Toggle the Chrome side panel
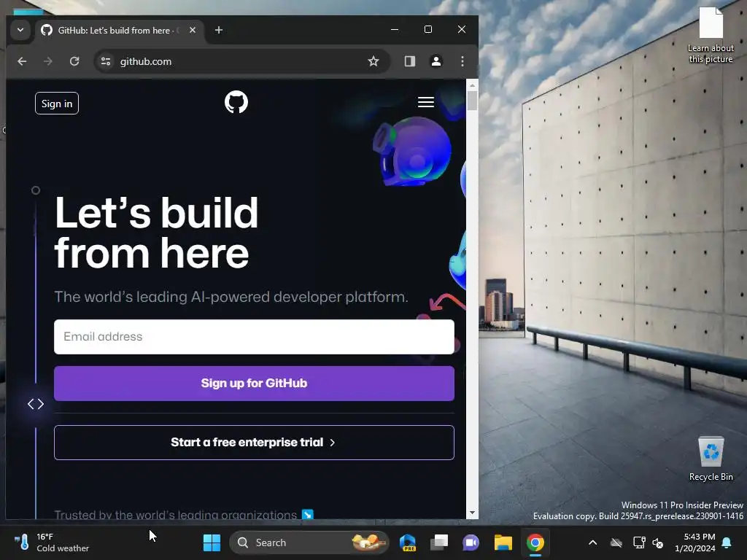747x560 pixels. click(x=410, y=61)
